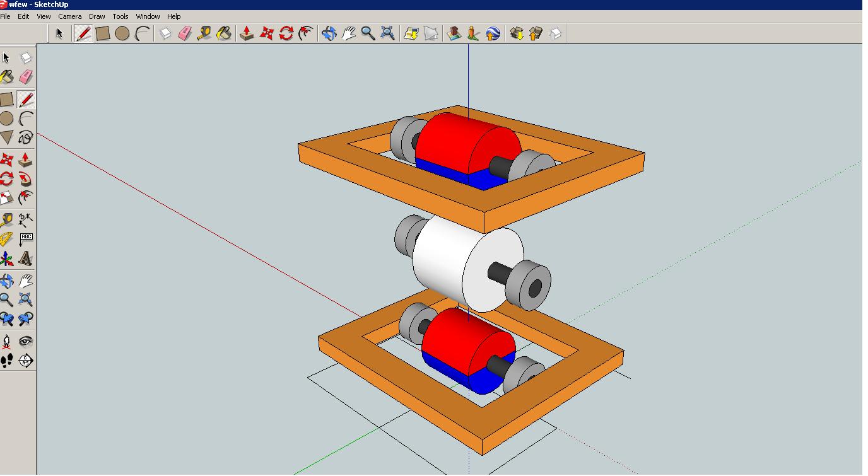Click Make Component in the top toolbar

(x=165, y=33)
